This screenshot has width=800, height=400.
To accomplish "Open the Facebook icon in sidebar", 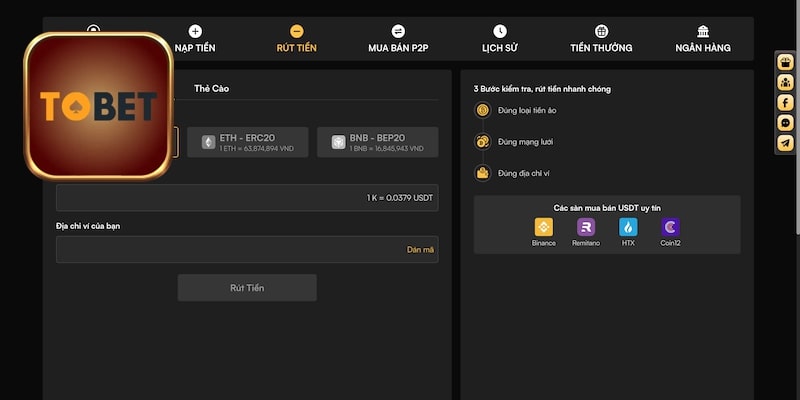I will [x=785, y=102].
